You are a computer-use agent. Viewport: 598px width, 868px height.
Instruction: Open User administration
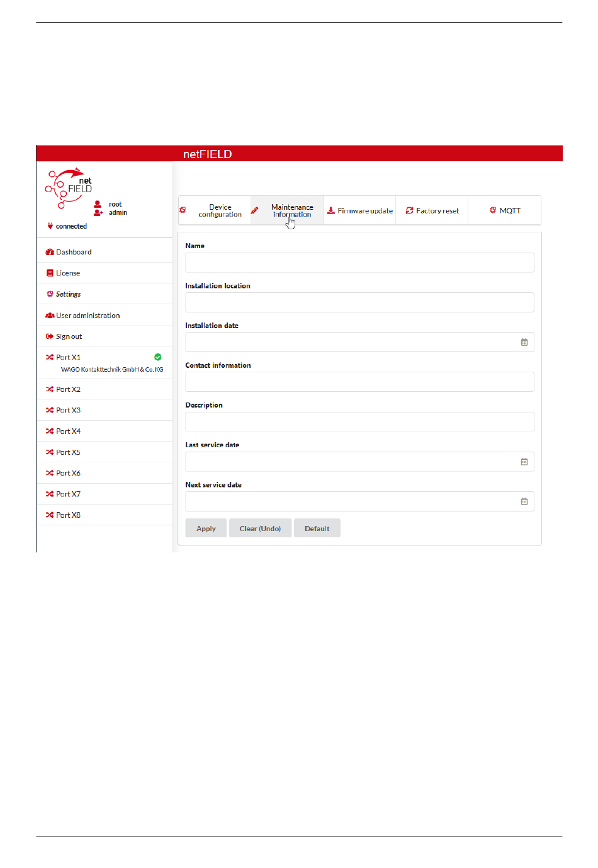coord(104,315)
